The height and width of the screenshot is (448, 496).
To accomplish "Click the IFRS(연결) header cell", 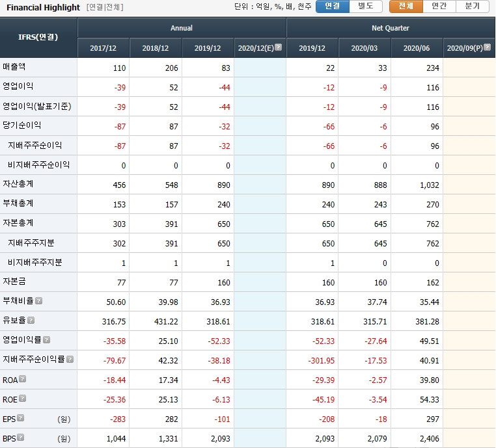I will [x=38, y=37].
